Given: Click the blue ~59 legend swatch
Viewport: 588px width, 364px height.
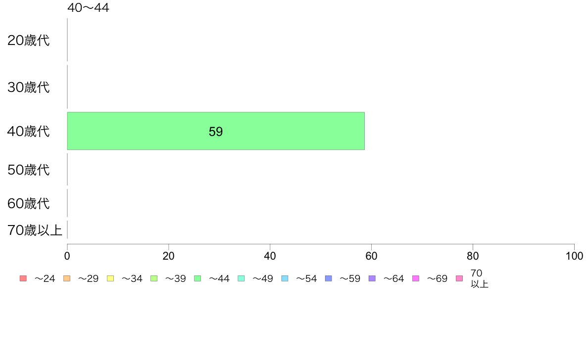Looking at the screenshot, I should [329, 278].
